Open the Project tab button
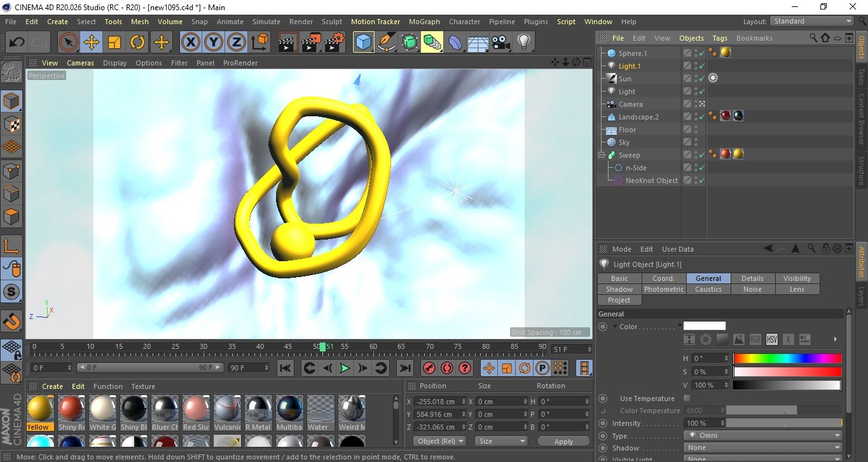 (619, 300)
